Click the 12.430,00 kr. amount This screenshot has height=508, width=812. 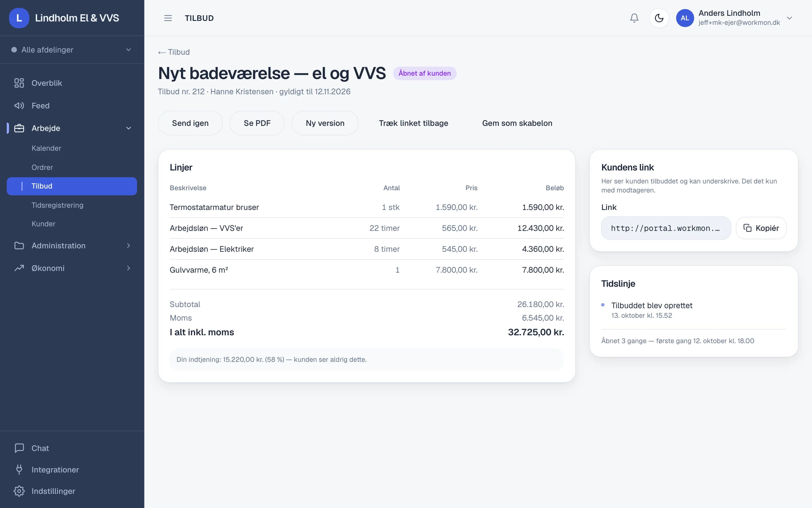(x=540, y=228)
